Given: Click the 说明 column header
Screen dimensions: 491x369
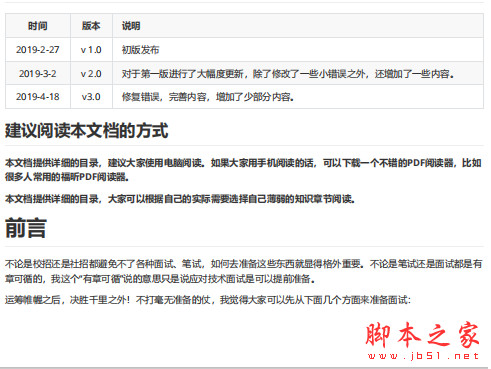Looking at the screenshot, I should tap(298, 26).
